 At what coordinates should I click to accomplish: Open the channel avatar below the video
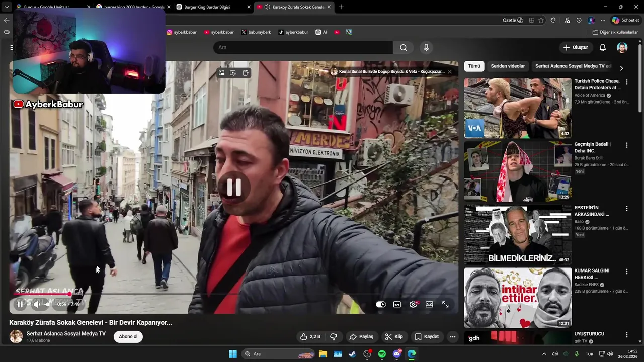16,337
